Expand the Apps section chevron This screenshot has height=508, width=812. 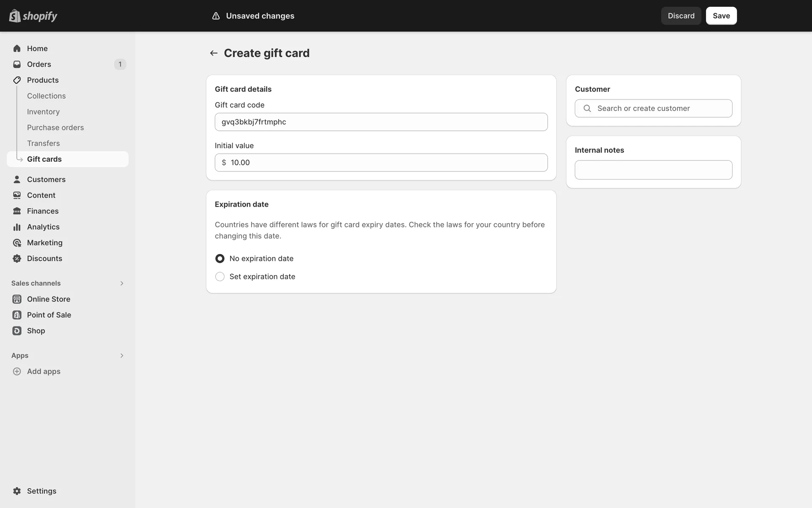pos(122,356)
